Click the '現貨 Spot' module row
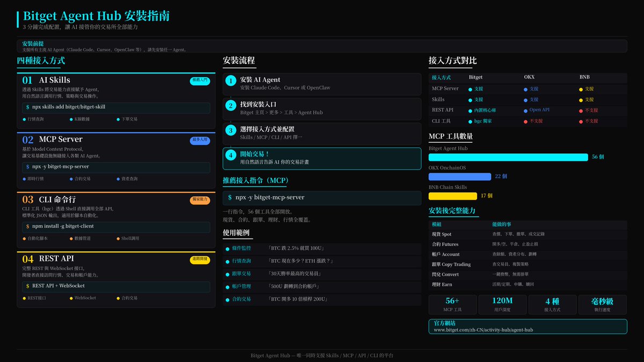 click(x=528, y=234)
